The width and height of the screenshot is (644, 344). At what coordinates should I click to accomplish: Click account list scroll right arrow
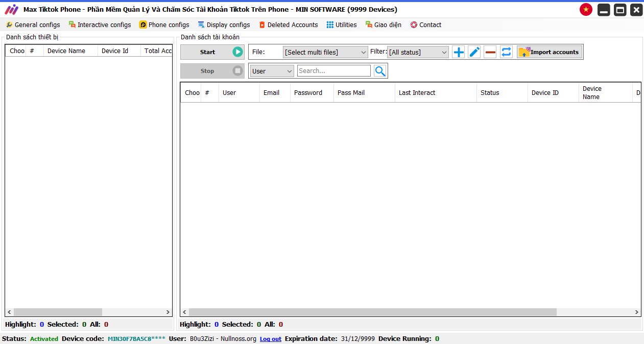(x=637, y=312)
